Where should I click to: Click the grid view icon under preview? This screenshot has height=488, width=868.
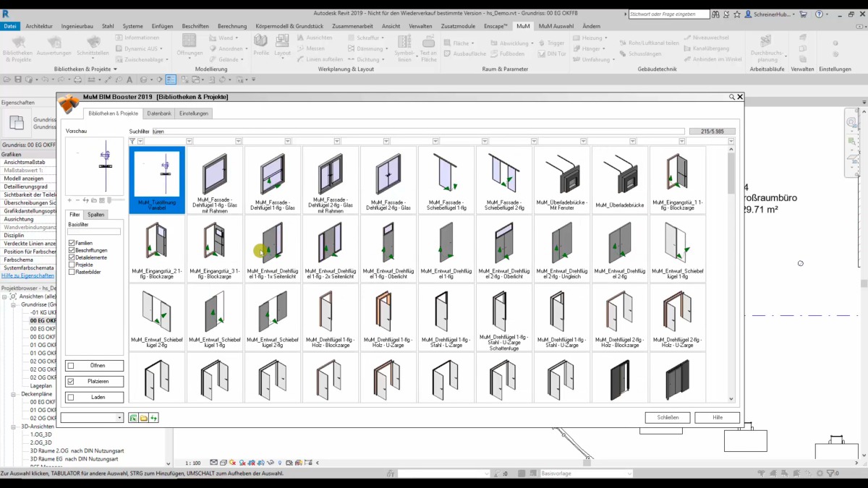102,200
